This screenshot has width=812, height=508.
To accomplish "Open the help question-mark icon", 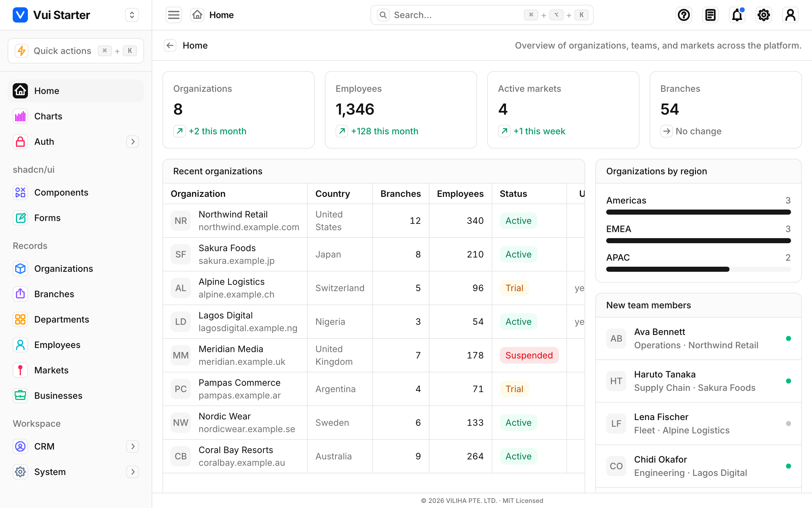I will [x=684, y=15].
